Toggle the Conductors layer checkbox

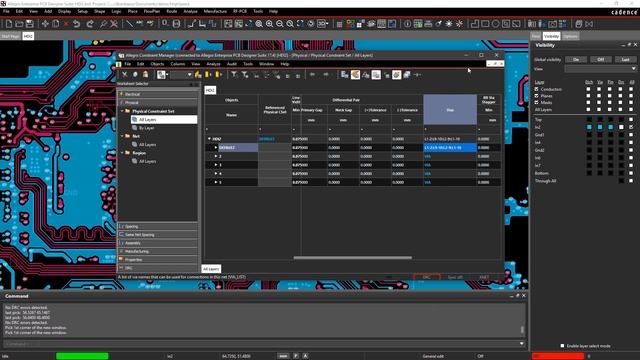536,89
